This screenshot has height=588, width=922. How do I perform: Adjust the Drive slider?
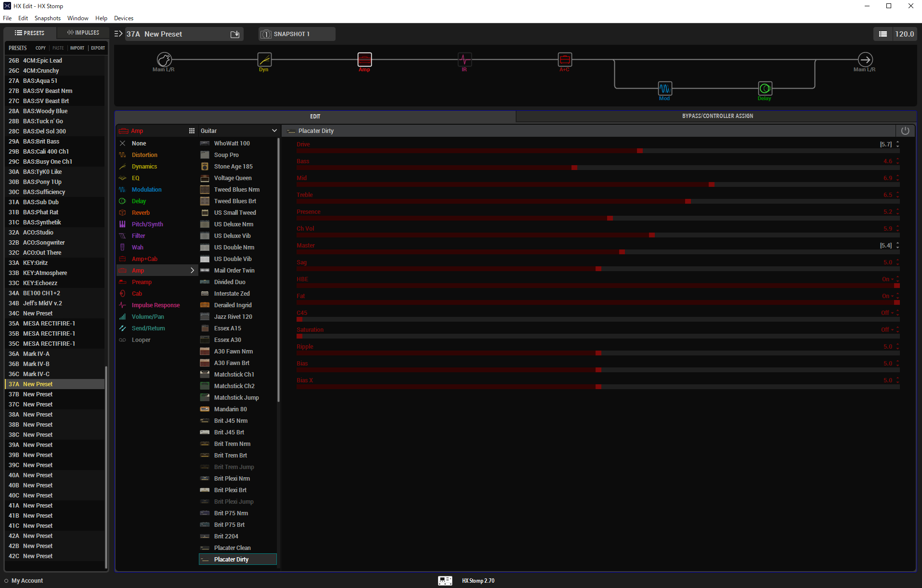pyautogui.click(x=598, y=151)
